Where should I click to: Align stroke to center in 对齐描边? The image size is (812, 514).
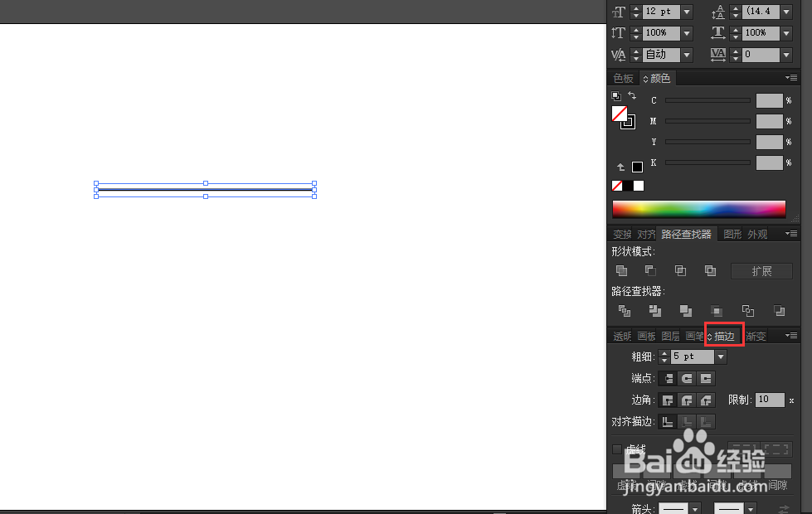pyautogui.click(x=668, y=422)
